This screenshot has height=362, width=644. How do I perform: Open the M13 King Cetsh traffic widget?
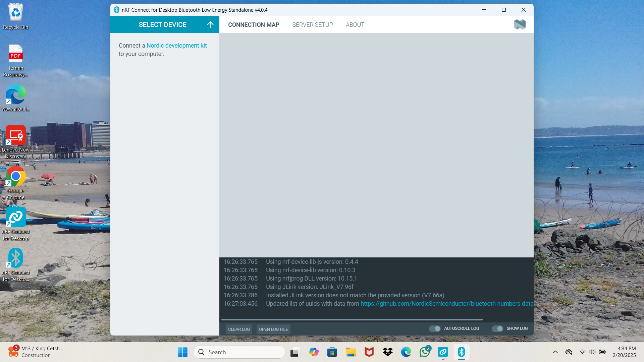coord(36,352)
